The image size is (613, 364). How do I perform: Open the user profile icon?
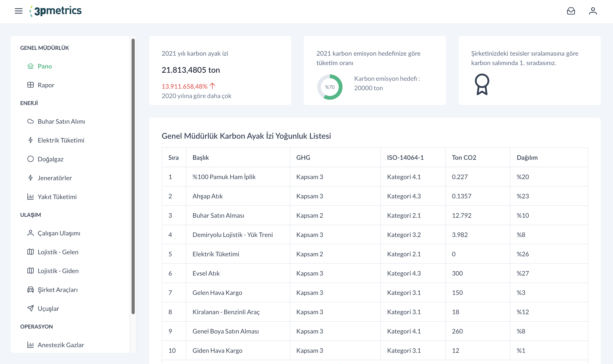click(x=593, y=11)
